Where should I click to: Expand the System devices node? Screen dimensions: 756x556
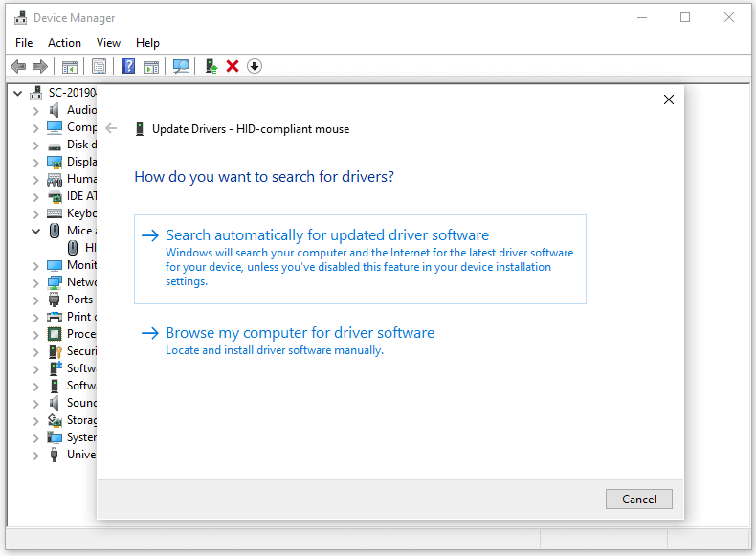pos(35,438)
